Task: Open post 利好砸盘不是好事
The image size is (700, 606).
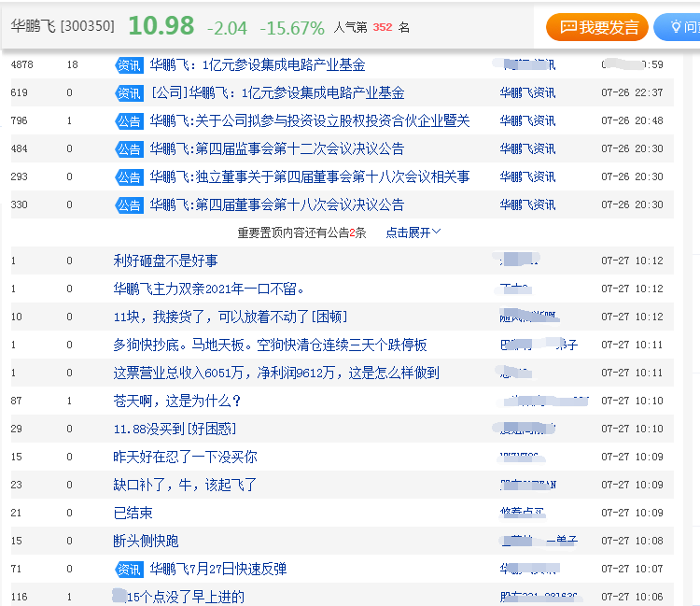Action: click(x=165, y=261)
